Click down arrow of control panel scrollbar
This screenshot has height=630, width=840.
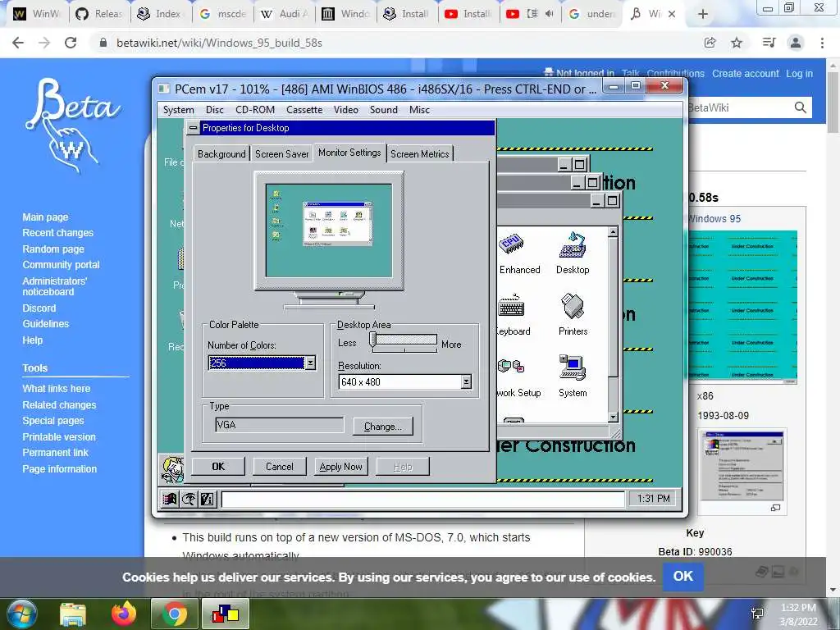(614, 417)
